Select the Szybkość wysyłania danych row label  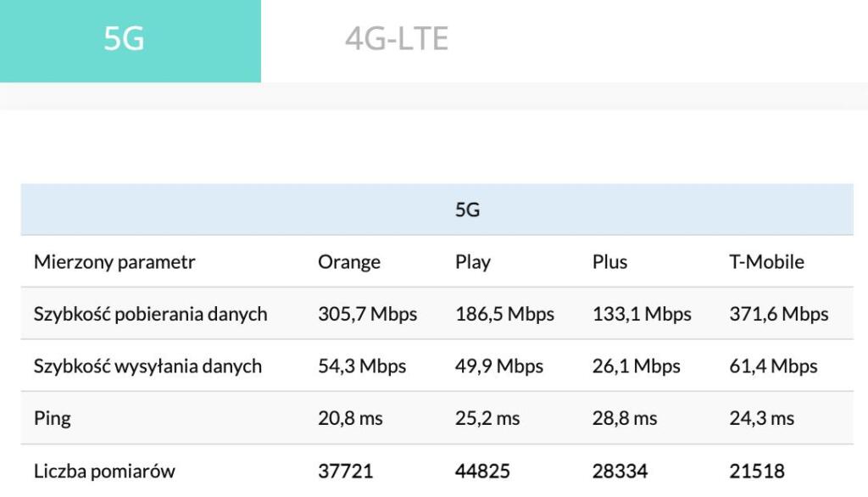147,366
